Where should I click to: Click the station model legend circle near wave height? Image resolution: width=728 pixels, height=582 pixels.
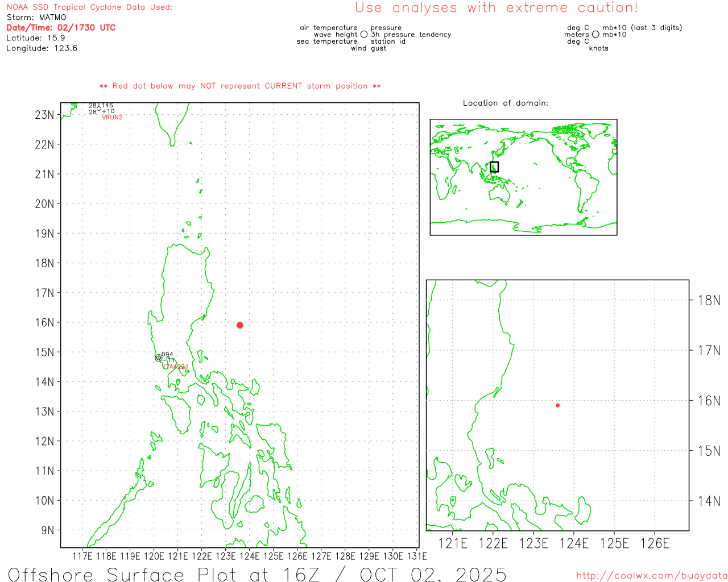coord(364,35)
